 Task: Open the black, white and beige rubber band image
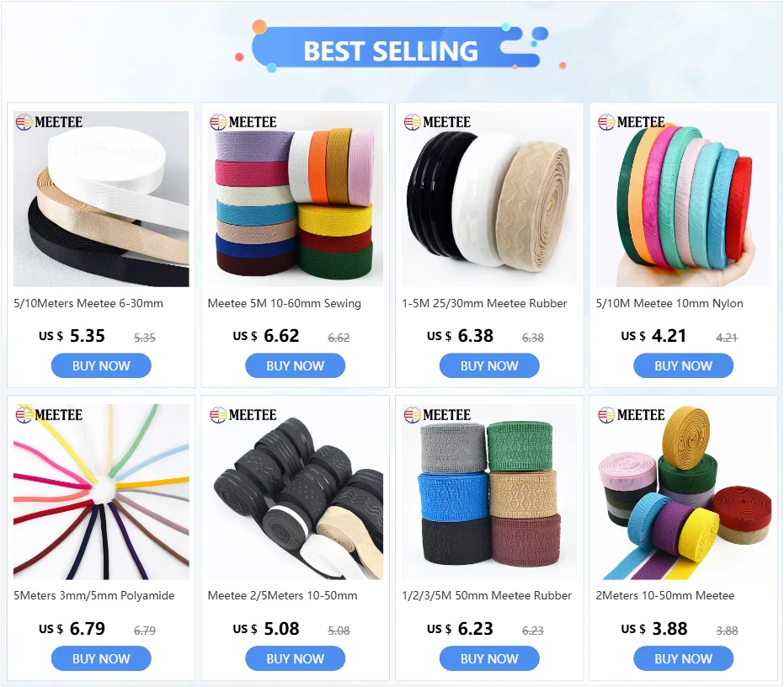coord(489,199)
